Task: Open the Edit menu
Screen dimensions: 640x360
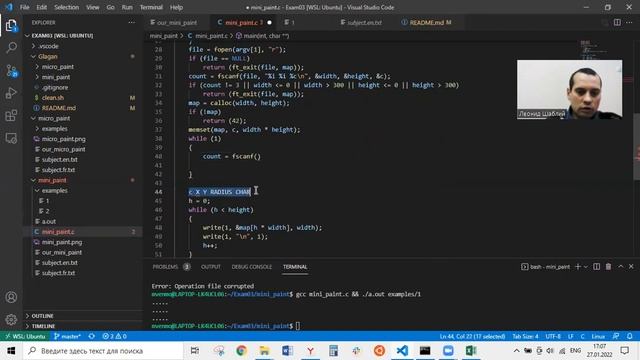Action: coord(42,7)
